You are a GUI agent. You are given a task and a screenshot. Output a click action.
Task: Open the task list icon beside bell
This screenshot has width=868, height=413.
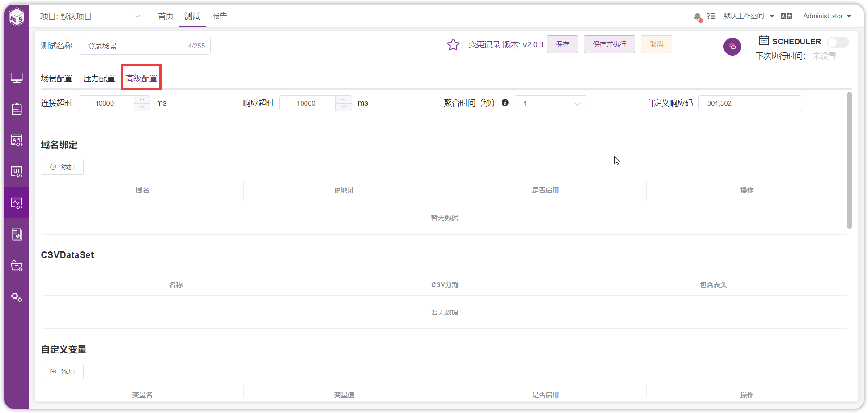coord(711,16)
